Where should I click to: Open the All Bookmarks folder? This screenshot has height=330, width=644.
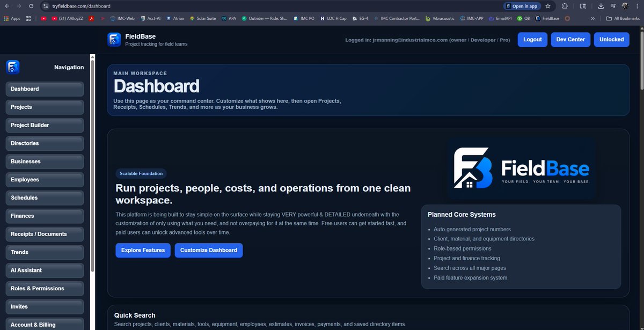(x=623, y=18)
